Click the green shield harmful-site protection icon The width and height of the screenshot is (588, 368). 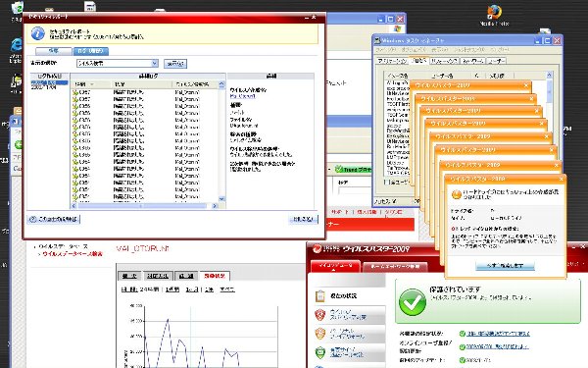tap(319, 352)
